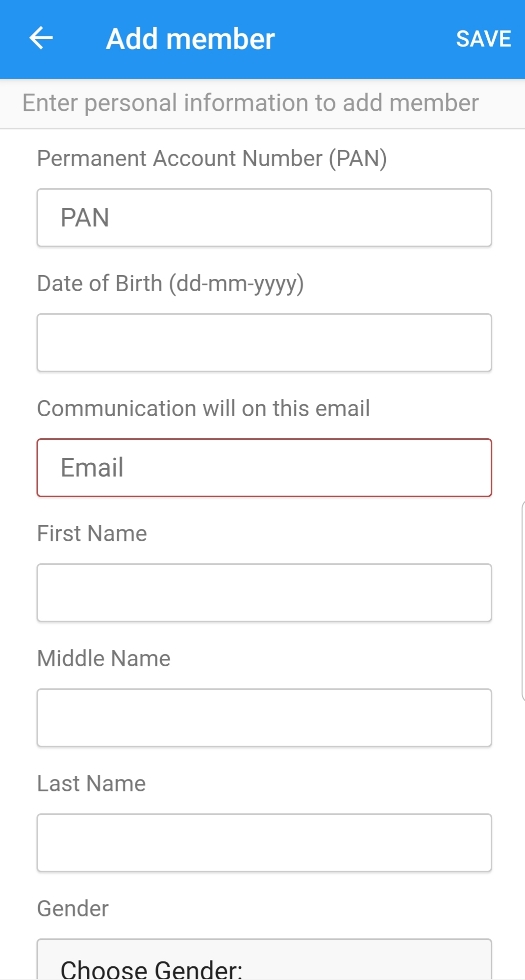Tap the back arrow to leave Add member
The width and height of the screenshot is (525, 980).
pyautogui.click(x=41, y=38)
